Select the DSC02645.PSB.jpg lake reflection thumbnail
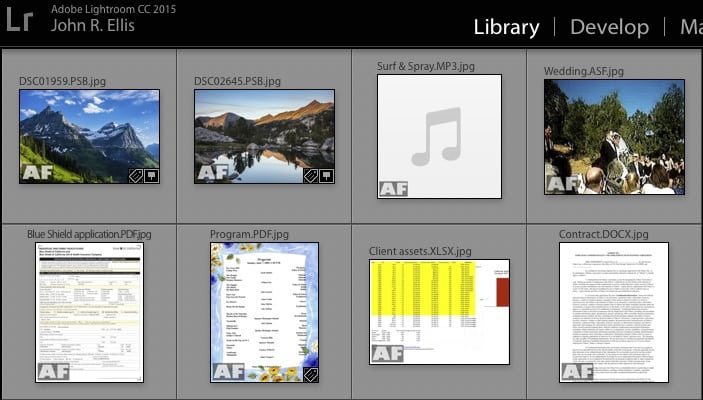703x400 pixels. click(x=265, y=136)
